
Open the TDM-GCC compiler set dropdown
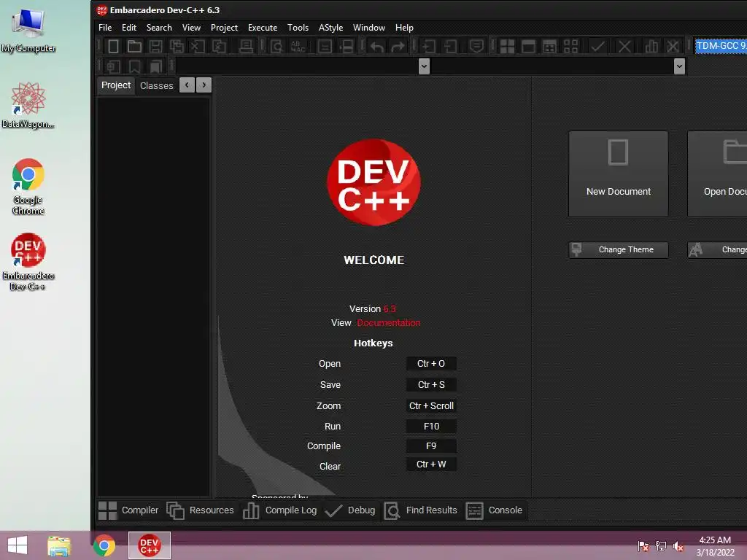(721, 46)
